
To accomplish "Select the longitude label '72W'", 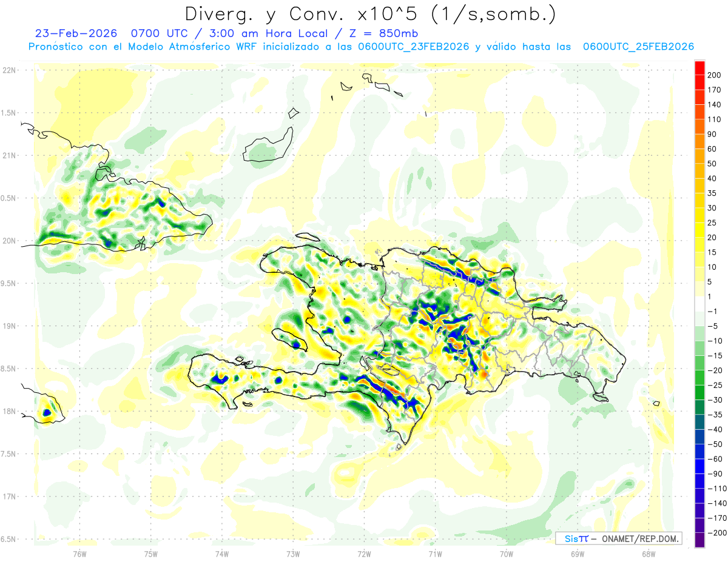I will [x=364, y=554].
